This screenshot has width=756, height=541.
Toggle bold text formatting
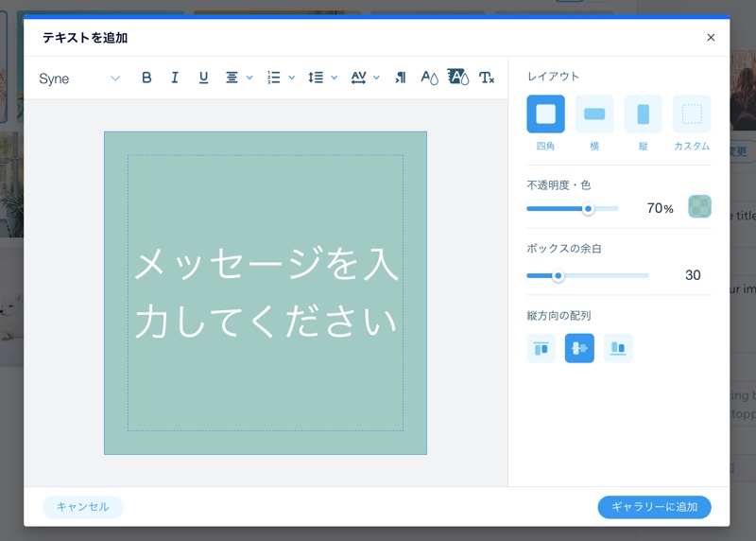coord(146,79)
